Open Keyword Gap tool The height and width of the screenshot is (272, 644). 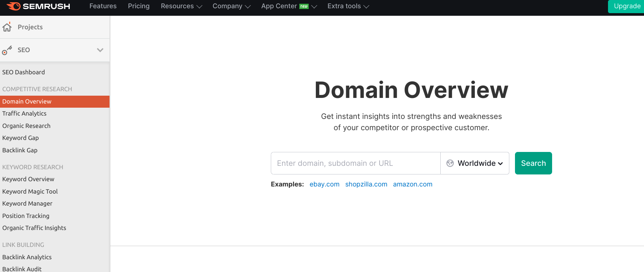pos(21,138)
